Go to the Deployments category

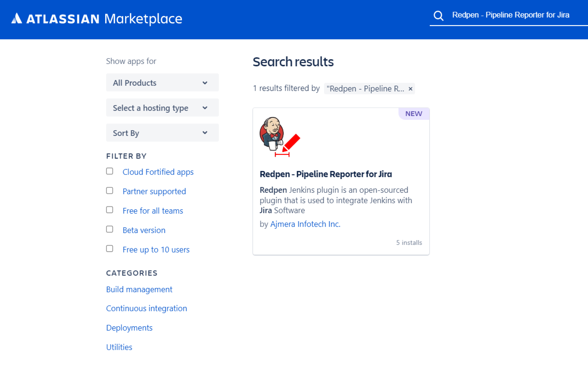[x=129, y=328]
